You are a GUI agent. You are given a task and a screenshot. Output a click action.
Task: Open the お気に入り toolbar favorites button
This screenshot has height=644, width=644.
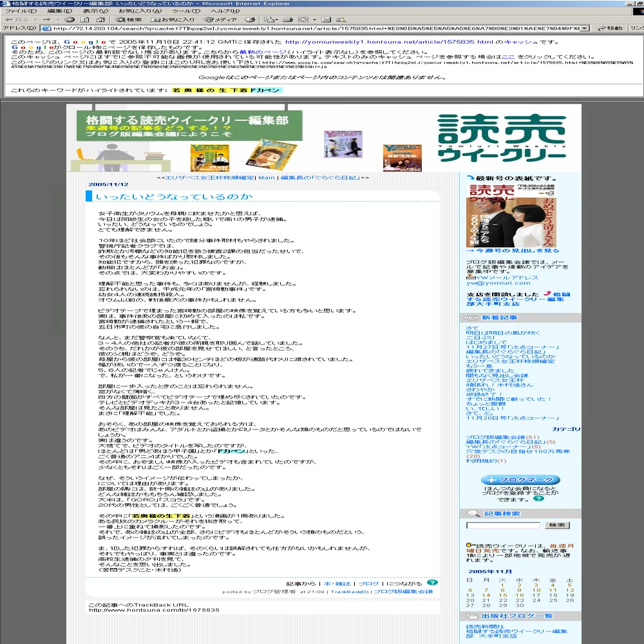173,19
